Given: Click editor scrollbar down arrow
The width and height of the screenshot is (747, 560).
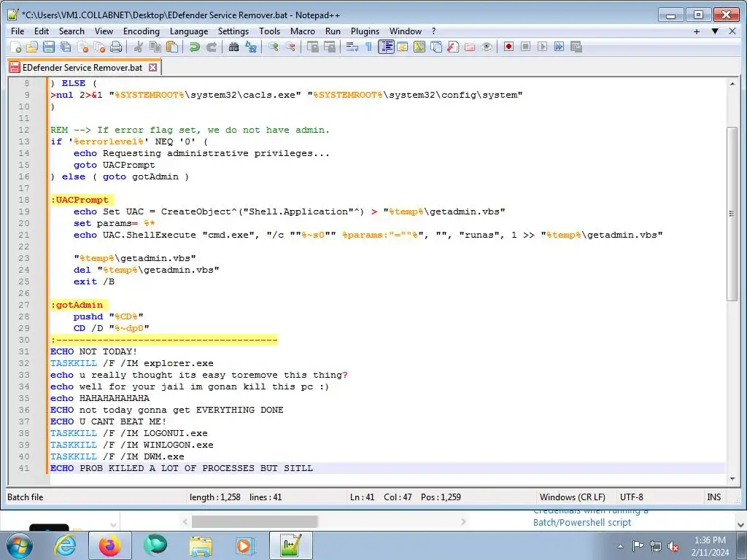Looking at the screenshot, I should [732, 478].
